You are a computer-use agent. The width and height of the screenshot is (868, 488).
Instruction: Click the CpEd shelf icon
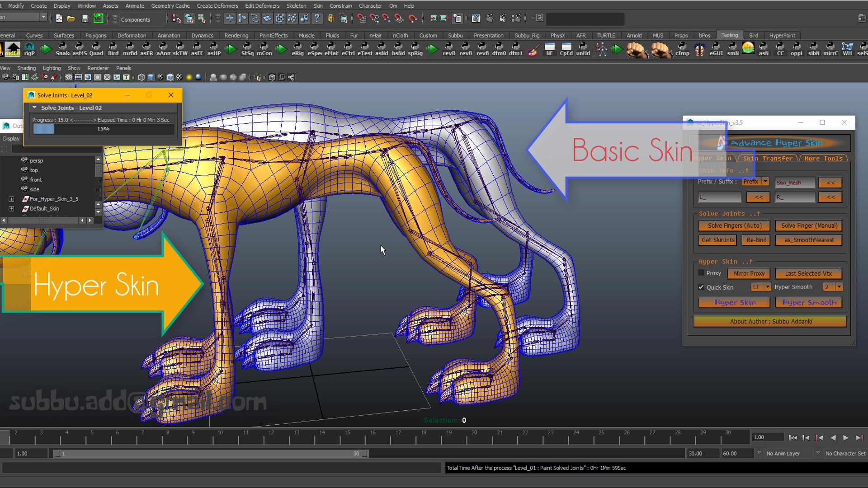(x=566, y=49)
